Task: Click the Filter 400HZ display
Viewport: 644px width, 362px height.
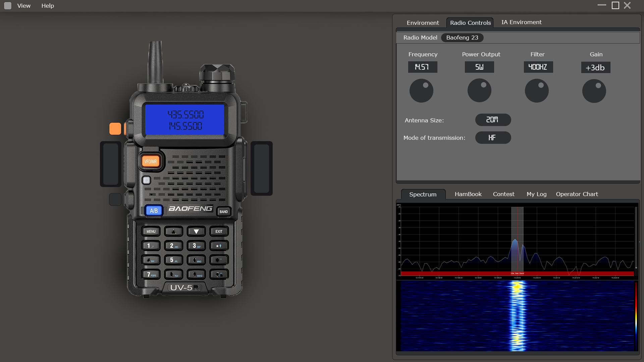Action: click(x=538, y=67)
